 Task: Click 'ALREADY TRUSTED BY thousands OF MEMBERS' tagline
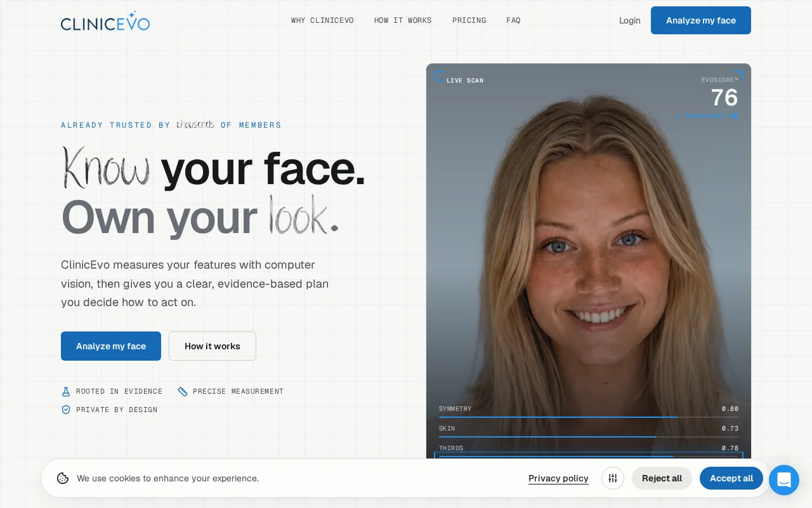171,124
